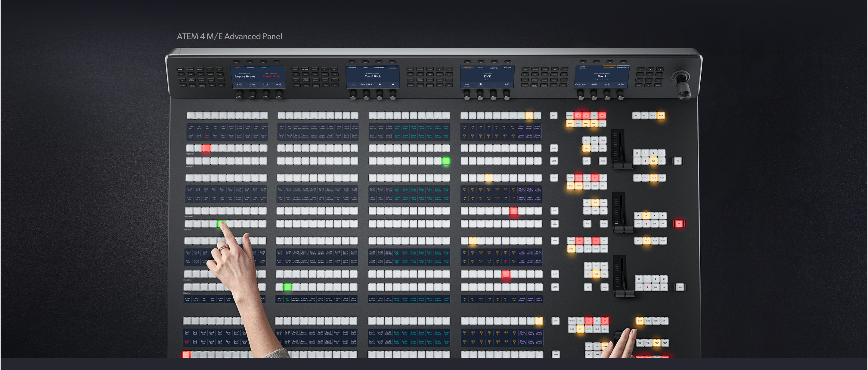The height and width of the screenshot is (370, 868).
Task: Toggle the red-lit FTB button
Action: pos(679,224)
